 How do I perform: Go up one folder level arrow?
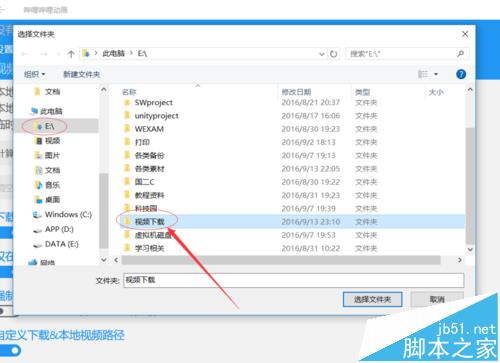(71, 54)
